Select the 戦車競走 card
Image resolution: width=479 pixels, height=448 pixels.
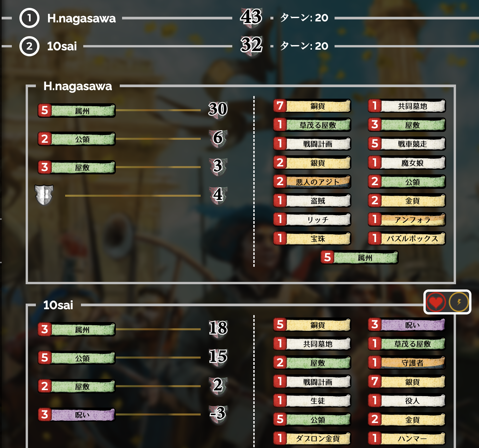407,144
